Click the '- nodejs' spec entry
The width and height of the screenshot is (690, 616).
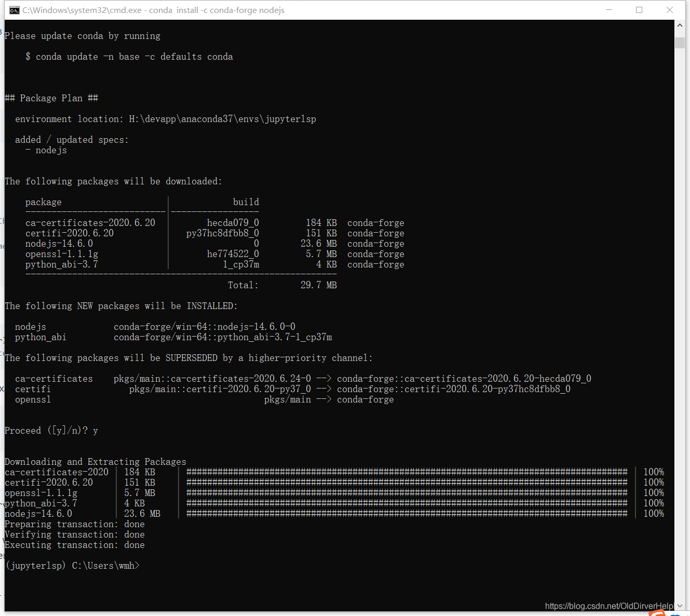(46, 150)
